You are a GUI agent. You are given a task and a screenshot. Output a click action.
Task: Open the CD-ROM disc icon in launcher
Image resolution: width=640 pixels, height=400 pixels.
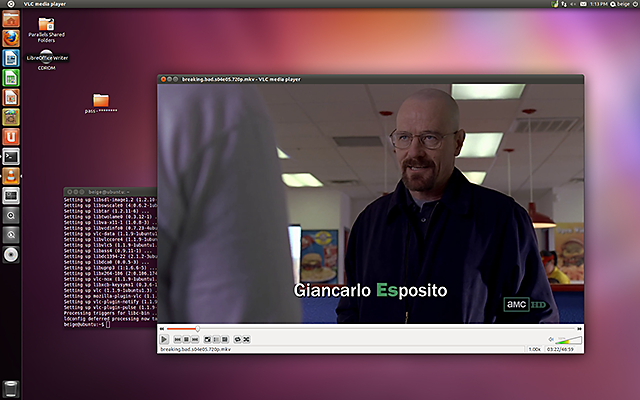coord(11,255)
